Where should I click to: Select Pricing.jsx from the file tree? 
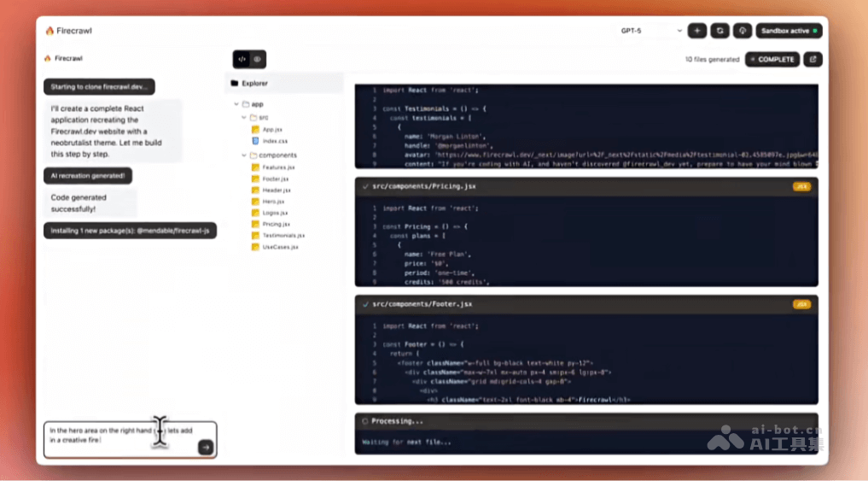click(x=277, y=224)
